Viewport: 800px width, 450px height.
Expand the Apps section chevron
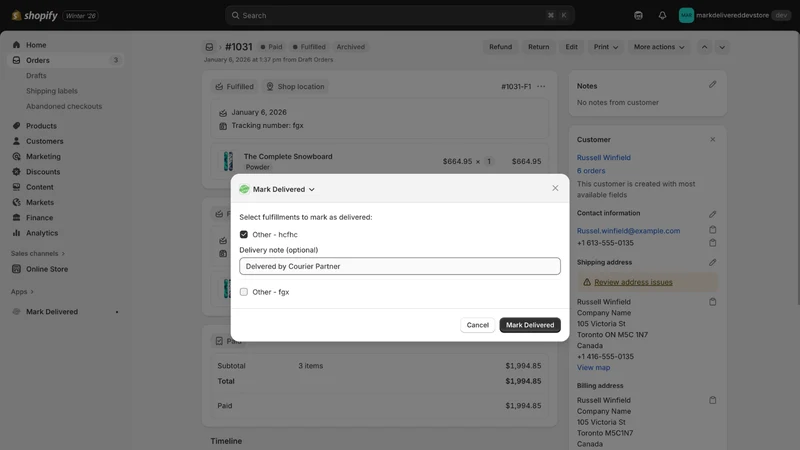click(x=32, y=292)
